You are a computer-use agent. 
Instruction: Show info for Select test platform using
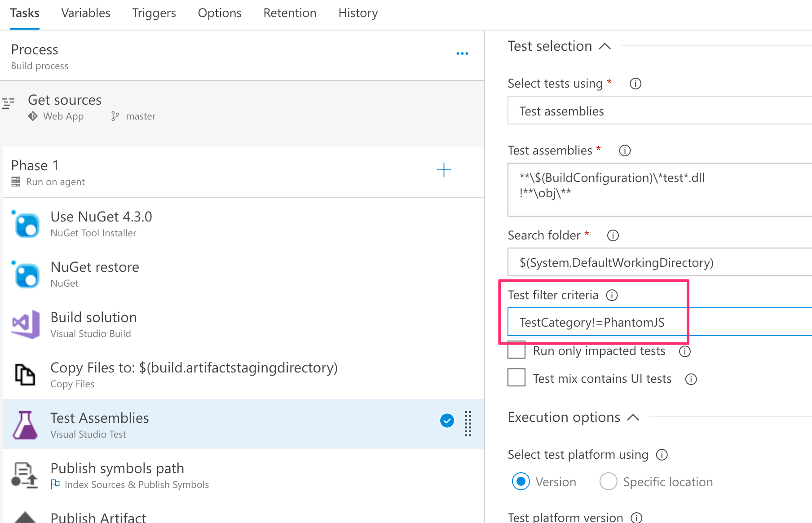coord(662,455)
